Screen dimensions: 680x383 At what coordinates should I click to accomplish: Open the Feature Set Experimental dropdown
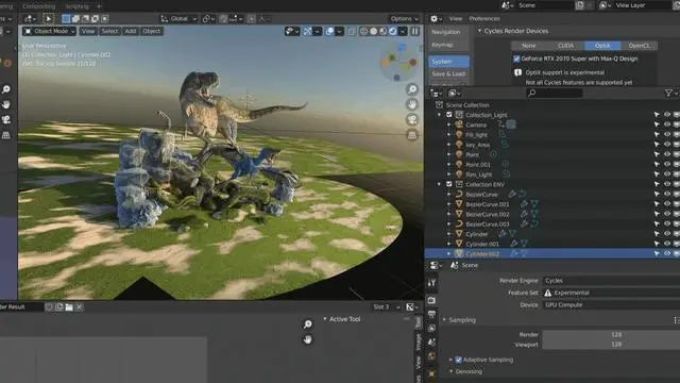(611, 293)
